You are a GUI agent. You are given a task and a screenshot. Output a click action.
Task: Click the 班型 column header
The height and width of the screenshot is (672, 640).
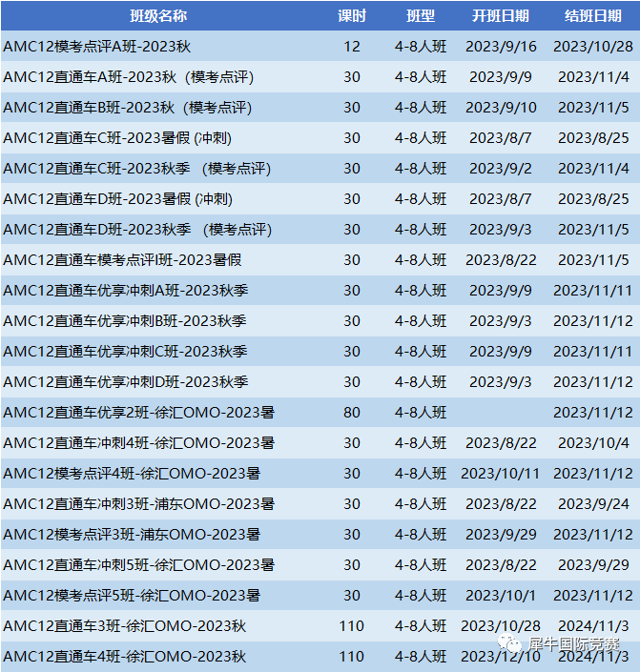421,16
